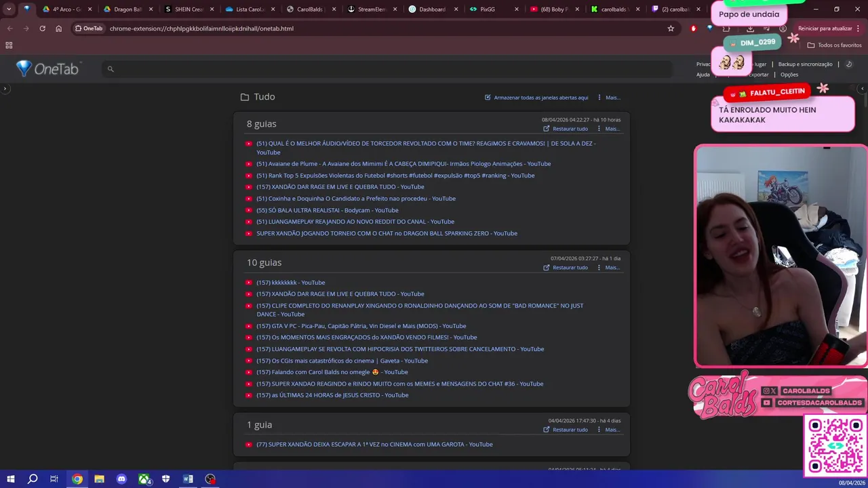Expand the left side panel arrow
Viewport: 868px width, 488px height.
pos(5,89)
